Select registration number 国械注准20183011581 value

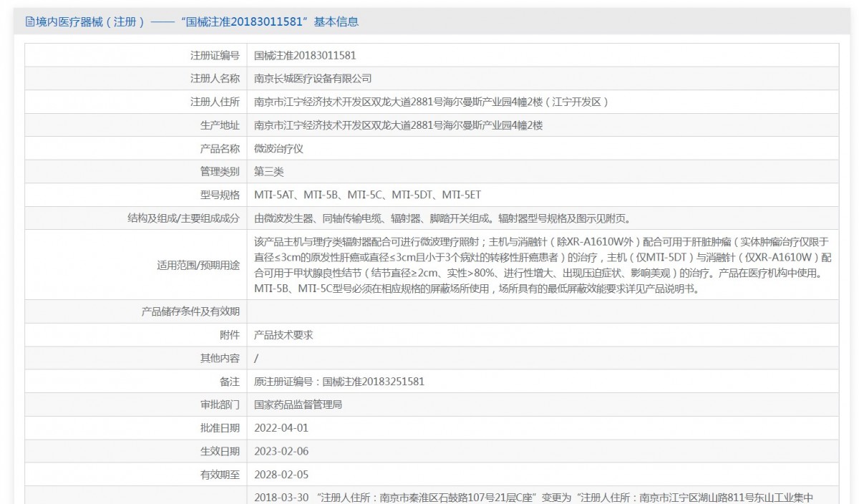coord(306,55)
